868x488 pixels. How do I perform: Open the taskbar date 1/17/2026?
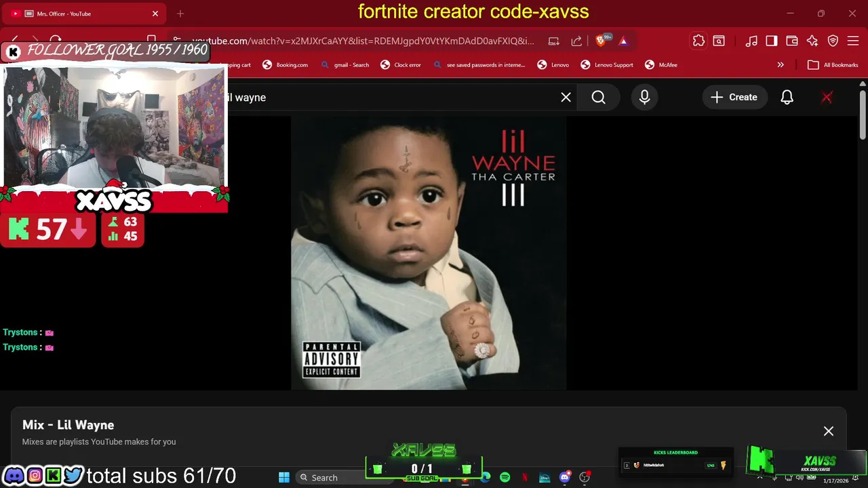(x=835, y=481)
